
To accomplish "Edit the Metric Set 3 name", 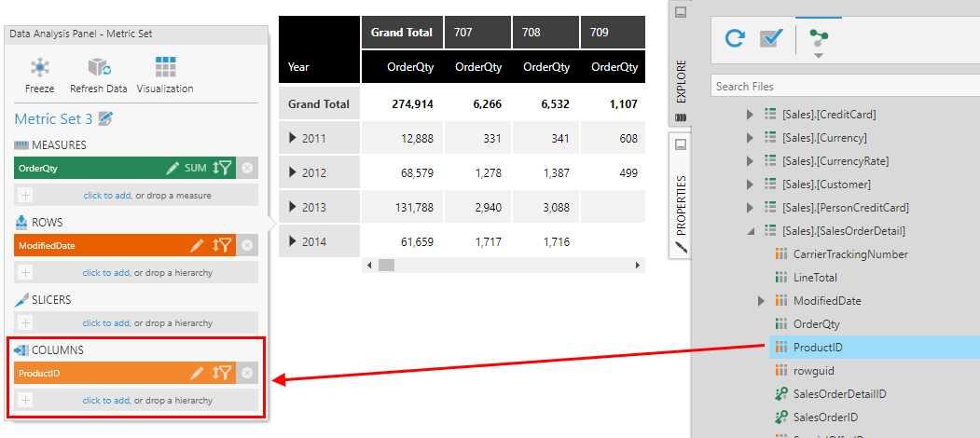I will point(105,119).
